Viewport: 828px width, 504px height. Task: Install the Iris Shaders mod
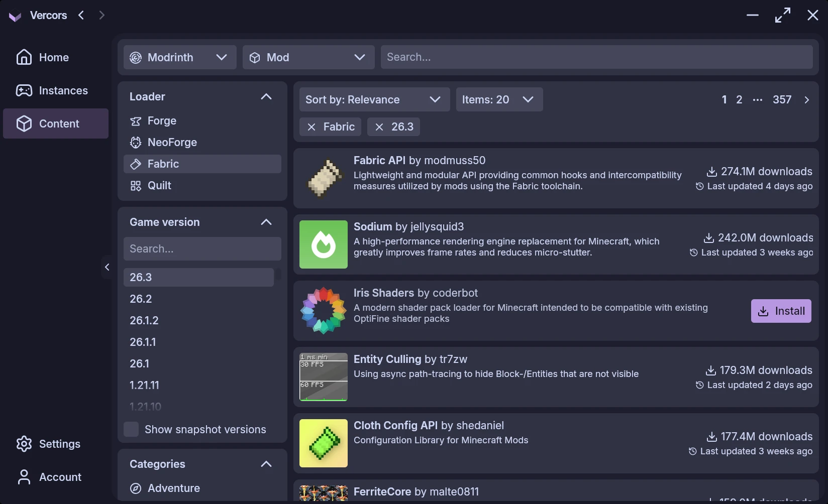pos(781,311)
